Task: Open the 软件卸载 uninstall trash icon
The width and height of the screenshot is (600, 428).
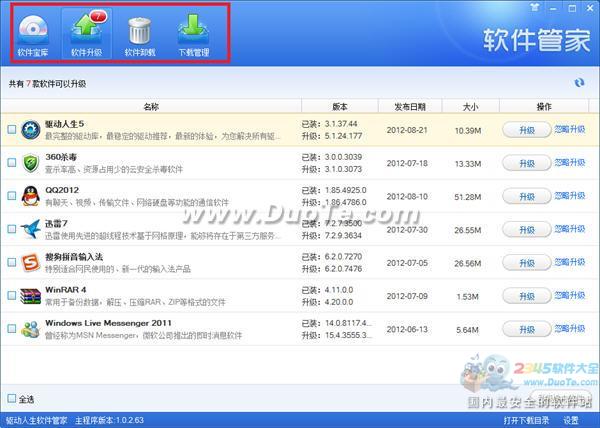Action: [x=140, y=35]
